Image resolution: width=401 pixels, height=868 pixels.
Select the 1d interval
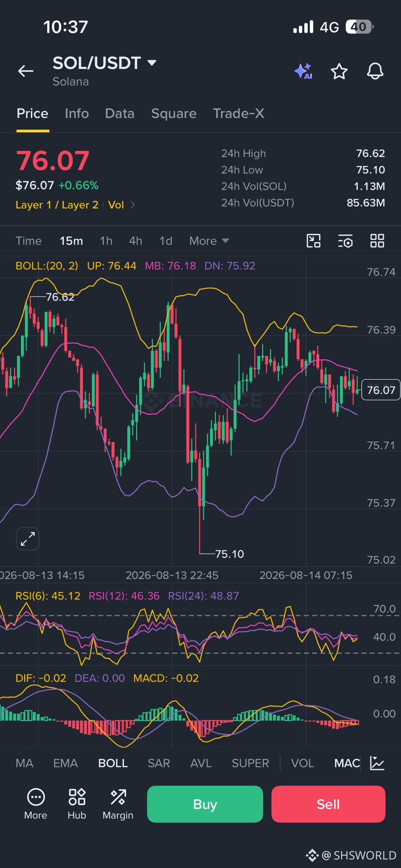tap(166, 241)
